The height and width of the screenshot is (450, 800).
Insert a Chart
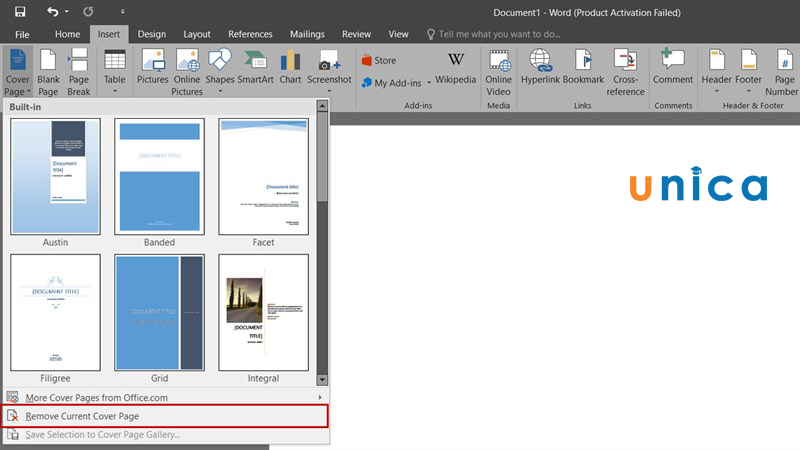[290, 66]
